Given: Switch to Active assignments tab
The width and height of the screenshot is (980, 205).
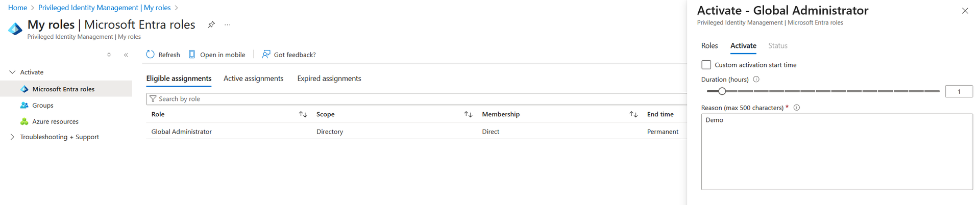Looking at the screenshot, I should 253,79.
